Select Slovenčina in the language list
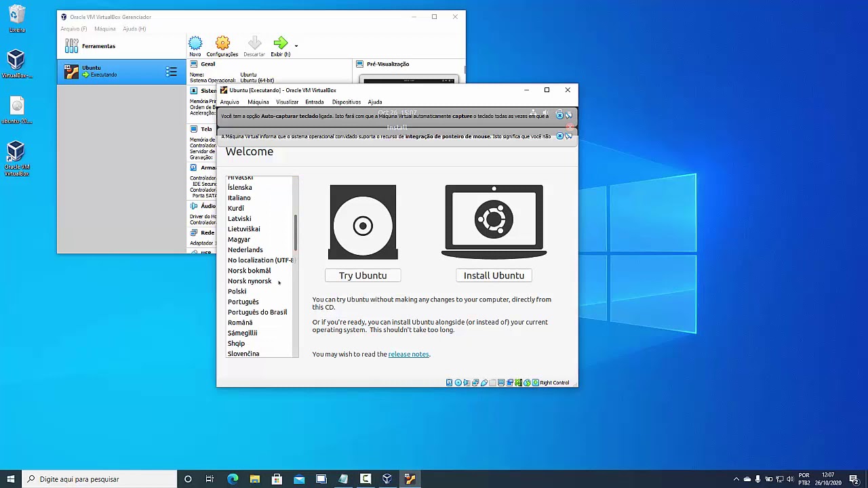This screenshot has height=488, width=868. point(243,354)
